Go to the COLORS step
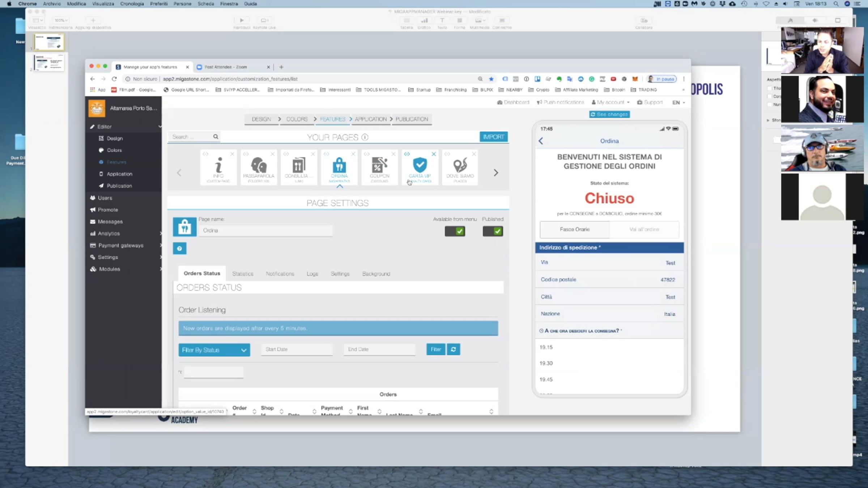The height and width of the screenshot is (488, 868). coord(297,119)
